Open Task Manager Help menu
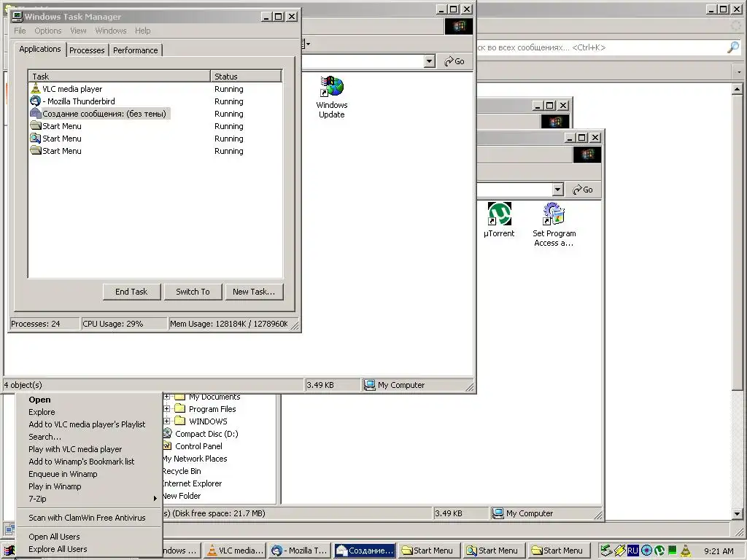The height and width of the screenshot is (560, 747). [142, 31]
